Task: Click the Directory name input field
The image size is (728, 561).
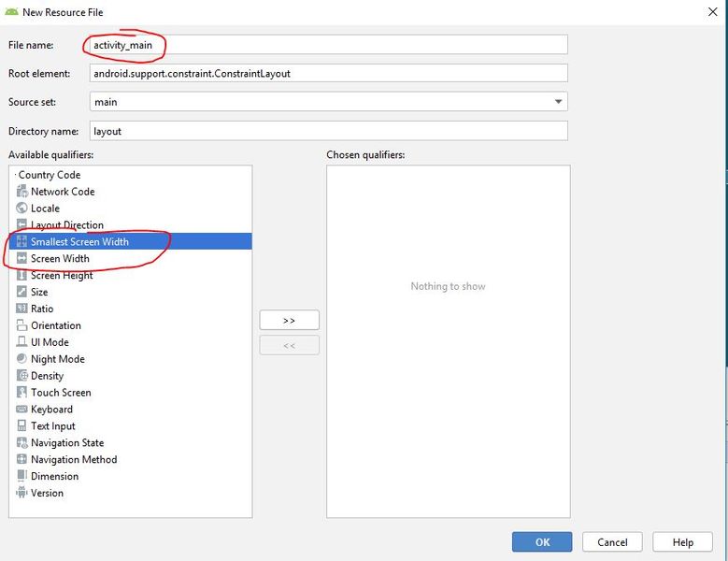Action: pos(328,131)
